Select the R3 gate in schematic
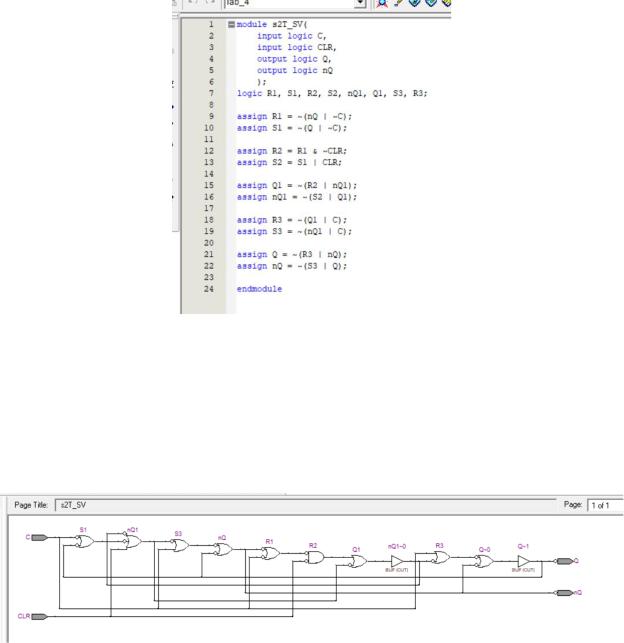 (x=441, y=557)
